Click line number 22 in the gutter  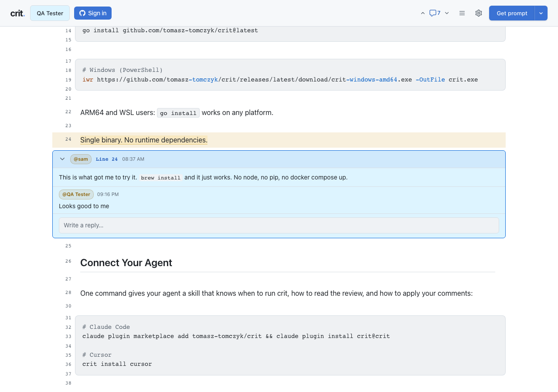68,112
